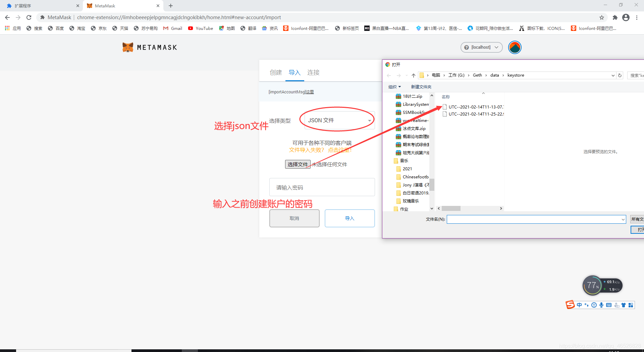Click the 名称 column header

click(446, 97)
